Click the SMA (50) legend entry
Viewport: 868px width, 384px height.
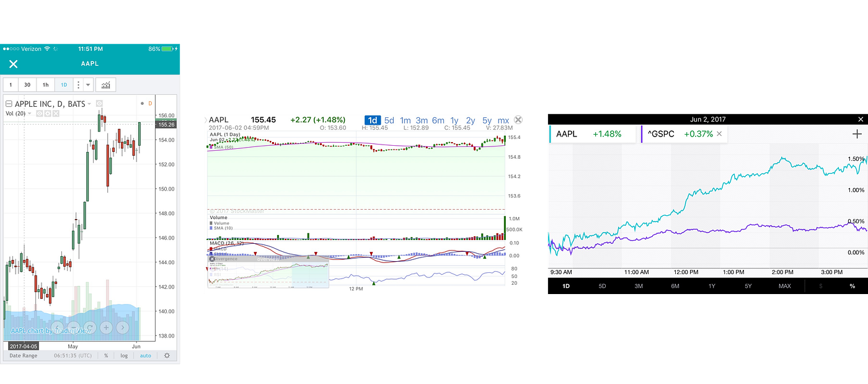pyautogui.click(x=222, y=146)
